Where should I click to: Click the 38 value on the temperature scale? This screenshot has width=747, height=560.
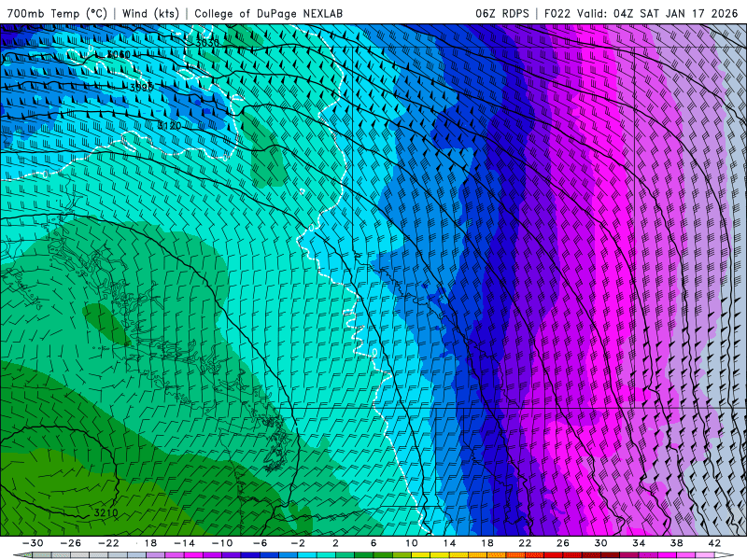tap(676, 543)
